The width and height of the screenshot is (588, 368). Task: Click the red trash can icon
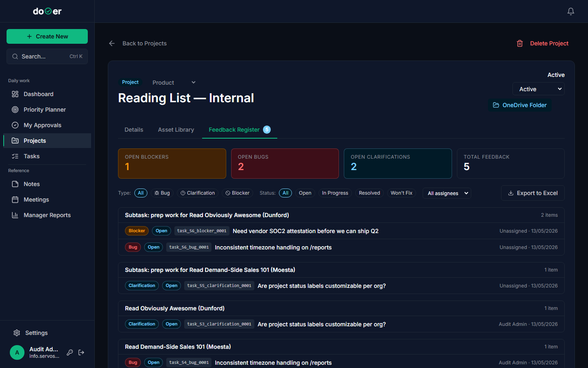(520, 43)
